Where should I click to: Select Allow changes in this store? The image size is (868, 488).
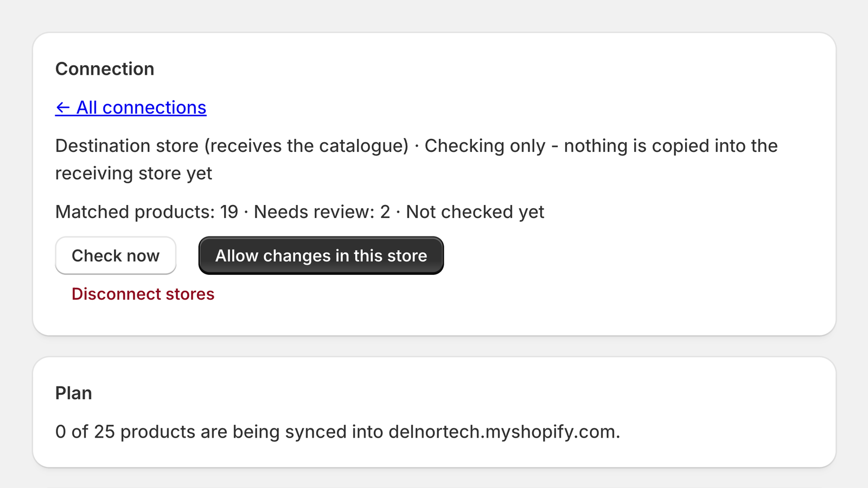[x=321, y=255]
